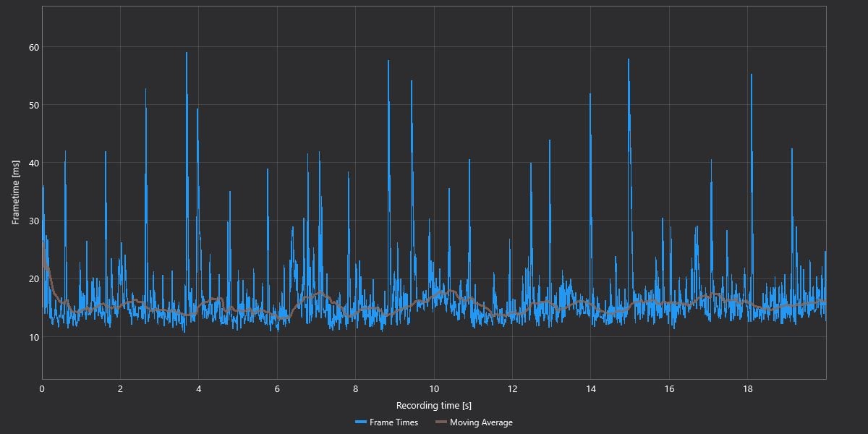Click the 50 tick label on the frametime axis
This screenshot has height=434, width=868.
coord(35,105)
